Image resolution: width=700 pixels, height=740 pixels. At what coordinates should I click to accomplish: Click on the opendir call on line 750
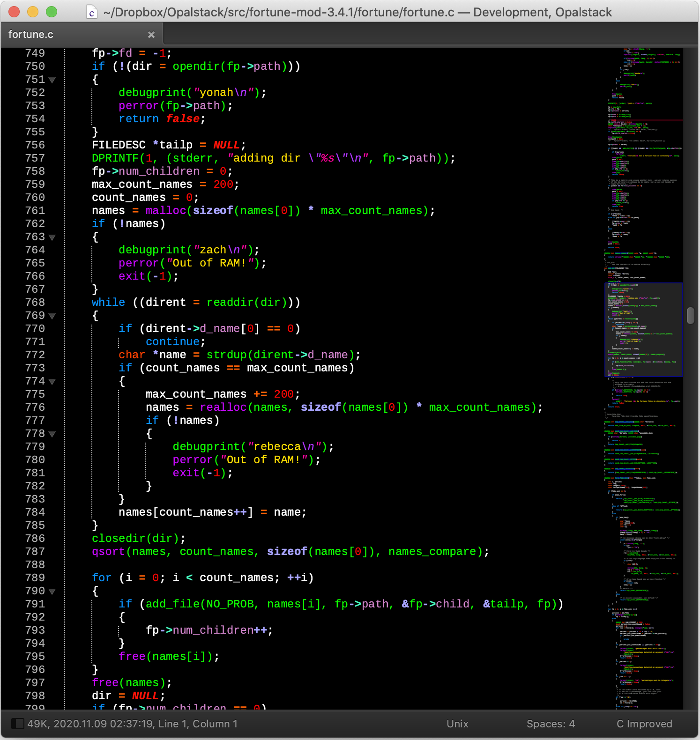pos(230,67)
